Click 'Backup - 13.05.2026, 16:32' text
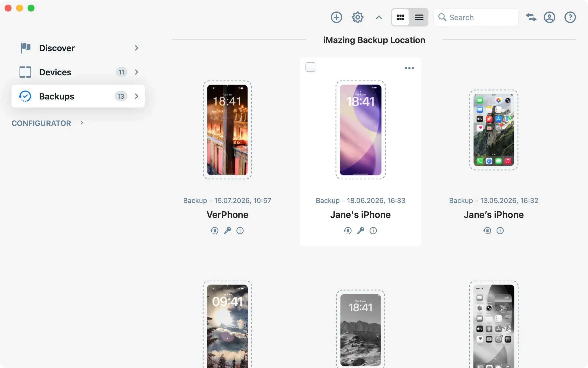The width and height of the screenshot is (588, 368). (494, 200)
